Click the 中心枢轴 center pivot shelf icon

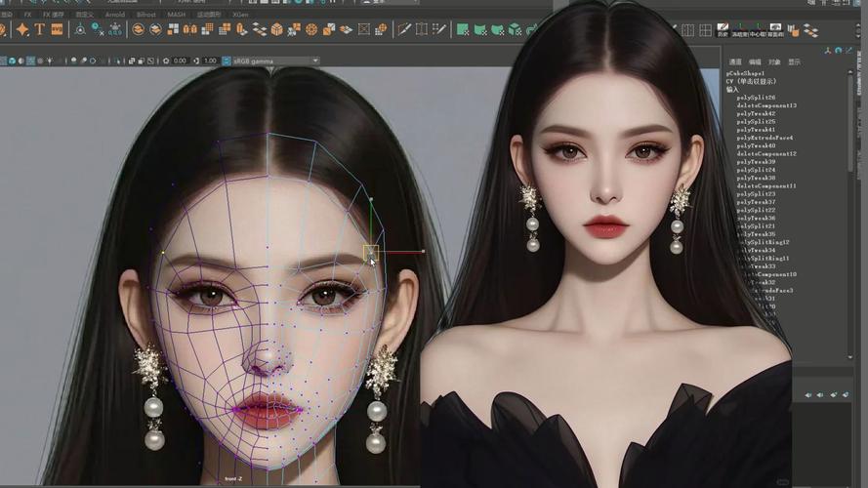point(758,30)
